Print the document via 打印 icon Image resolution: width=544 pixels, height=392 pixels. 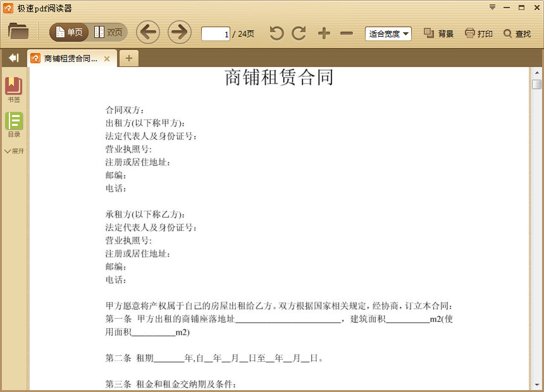pos(478,34)
